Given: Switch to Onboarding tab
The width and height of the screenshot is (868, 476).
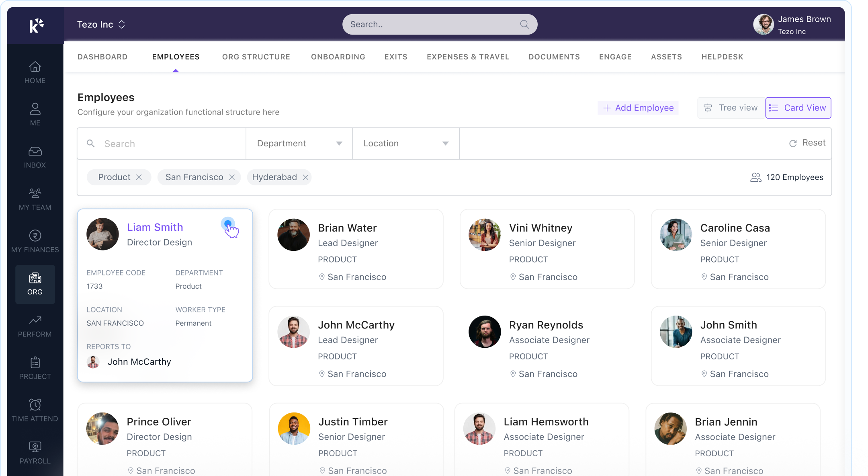Looking at the screenshot, I should tap(338, 57).
